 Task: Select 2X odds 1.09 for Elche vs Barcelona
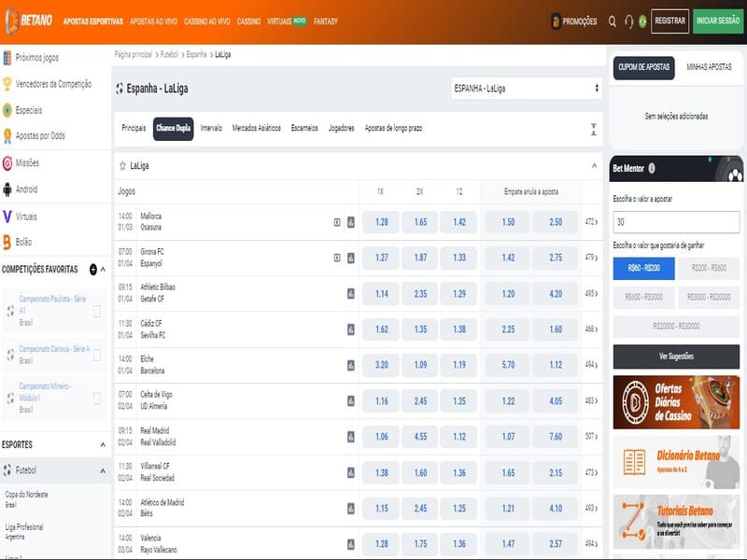tap(420, 365)
